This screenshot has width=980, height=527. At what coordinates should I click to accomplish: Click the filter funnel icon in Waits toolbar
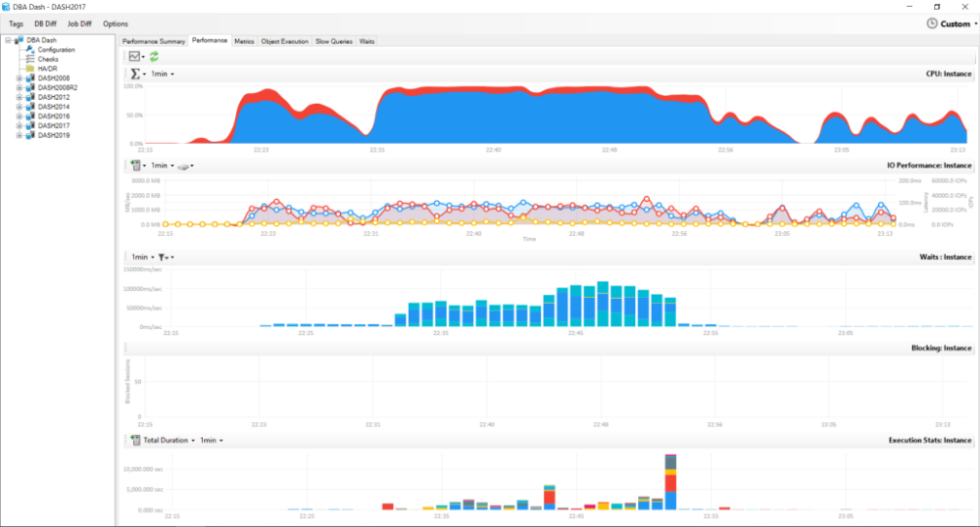[163, 257]
